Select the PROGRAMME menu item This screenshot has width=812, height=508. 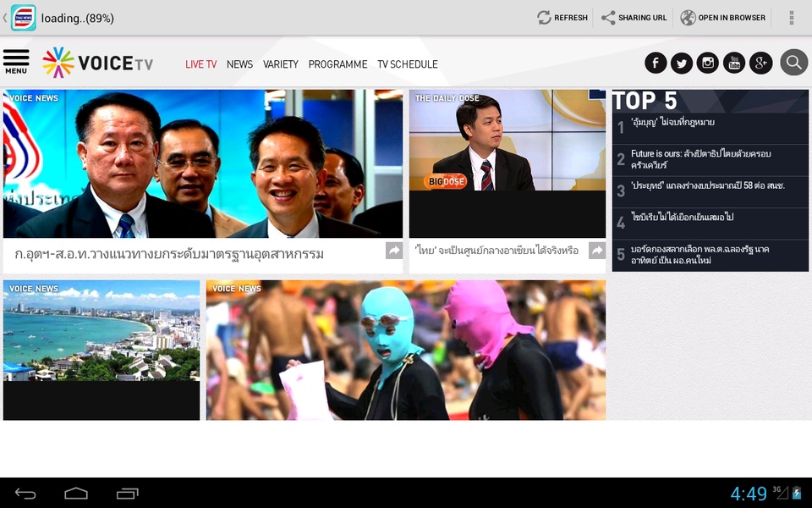[337, 64]
